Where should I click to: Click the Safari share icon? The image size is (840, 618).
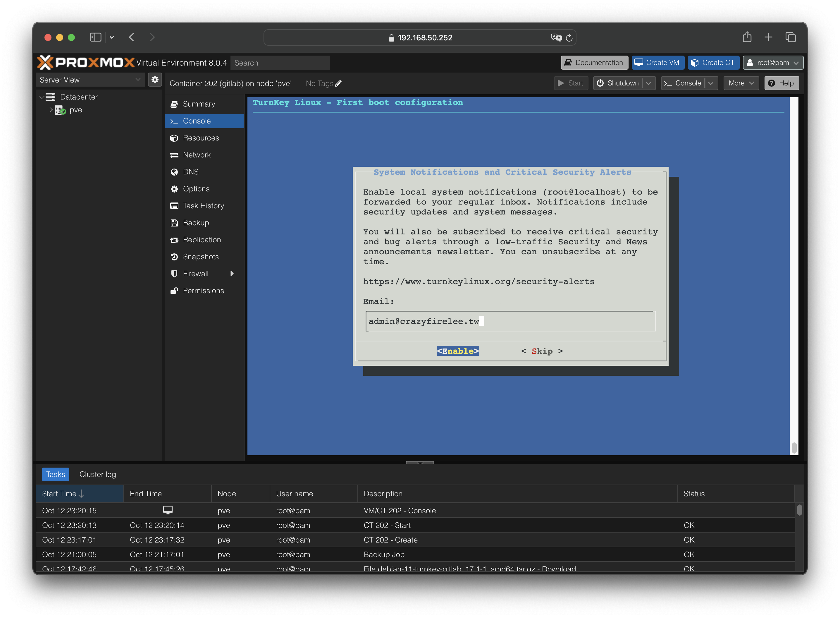pyautogui.click(x=746, y=37)
